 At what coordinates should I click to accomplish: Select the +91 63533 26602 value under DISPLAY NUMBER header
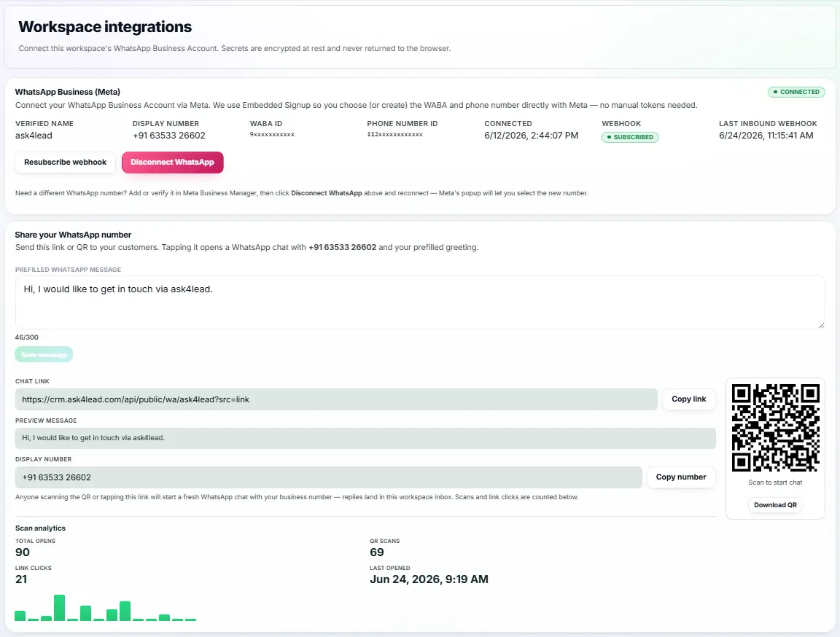point(168,136)
